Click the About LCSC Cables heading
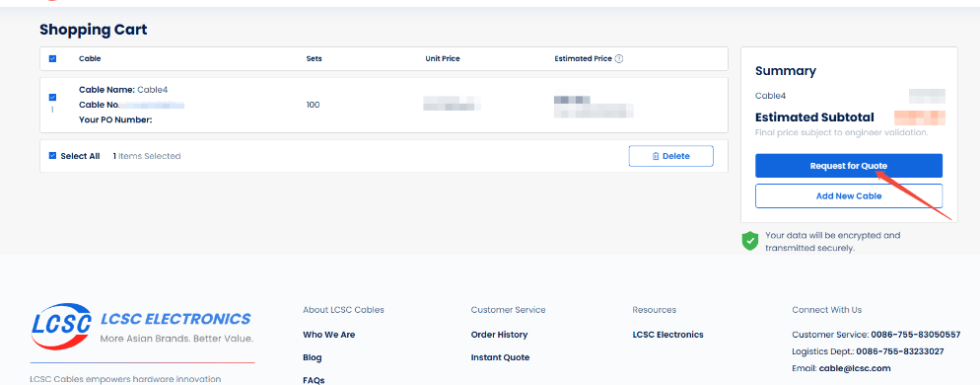980x385 pixels. click(343, 310)
